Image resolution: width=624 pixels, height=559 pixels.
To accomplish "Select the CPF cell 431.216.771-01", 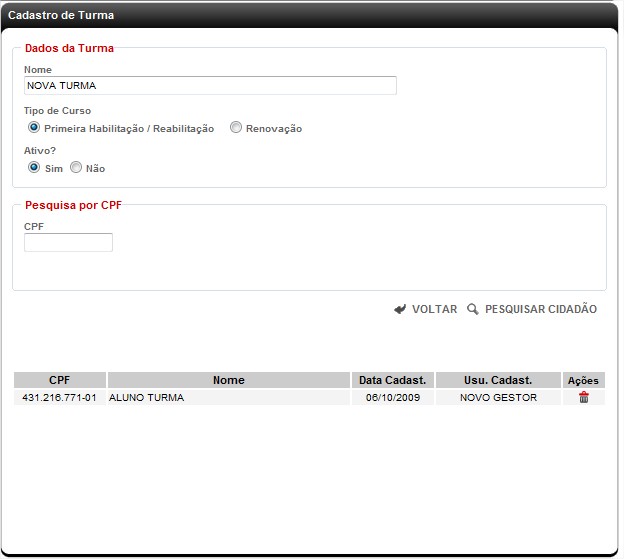I will 60,398.
